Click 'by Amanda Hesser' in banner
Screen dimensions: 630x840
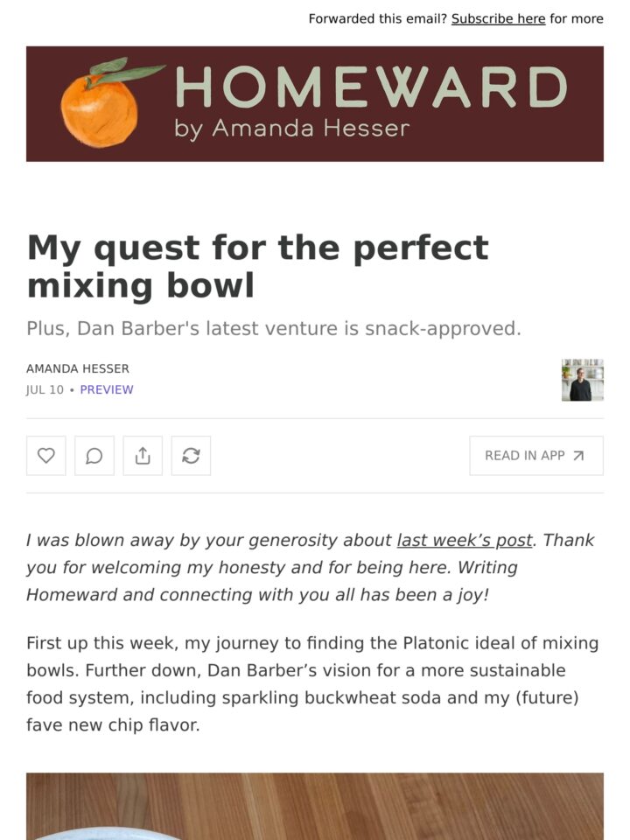click(x=292, y=129)
